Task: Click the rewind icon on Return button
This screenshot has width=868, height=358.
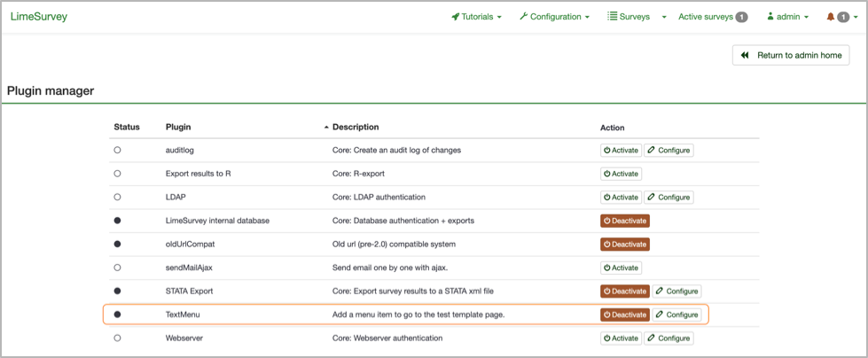Action: [746, 56]
